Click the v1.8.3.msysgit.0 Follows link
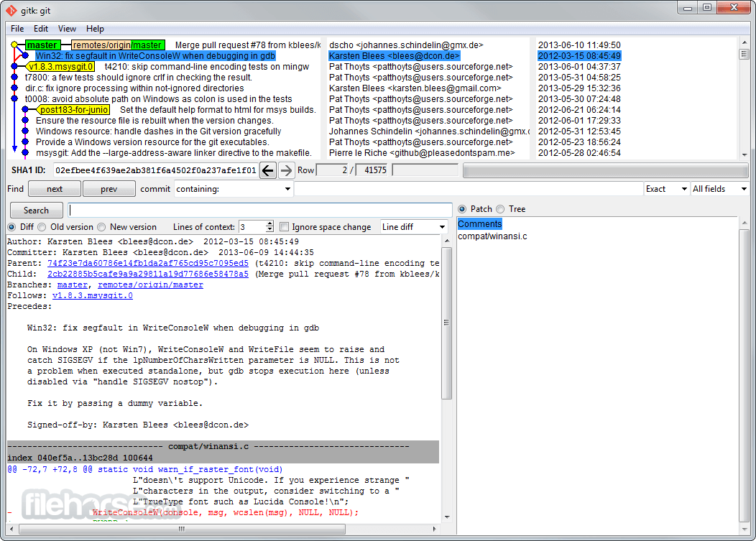 pos(93,295)
